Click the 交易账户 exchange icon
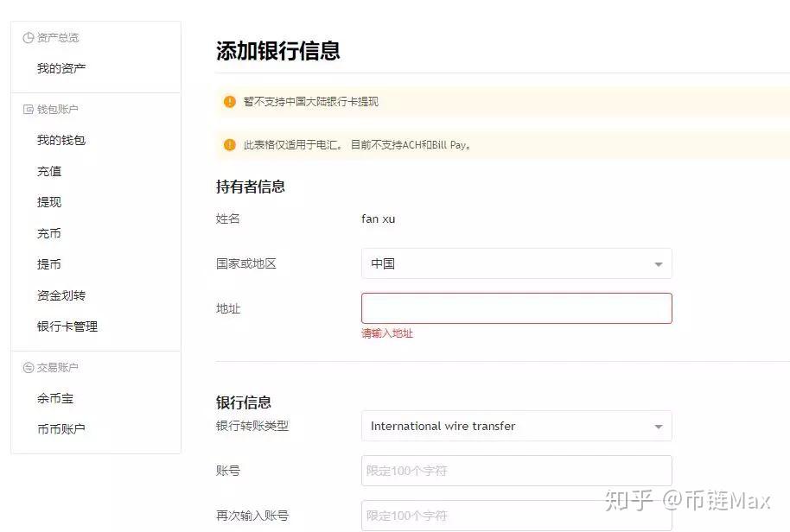The width and height of the screenshot is (790, 532). pos(29,368)
